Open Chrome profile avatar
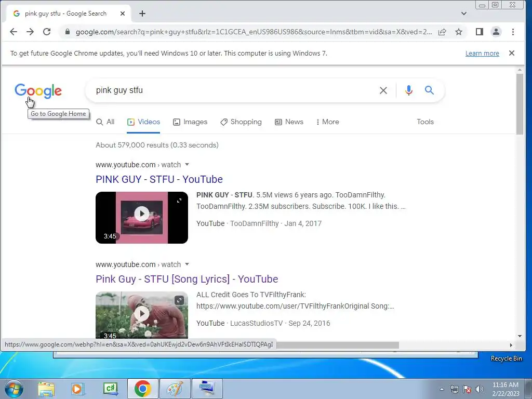532x399 pixels. click(496, 32)
